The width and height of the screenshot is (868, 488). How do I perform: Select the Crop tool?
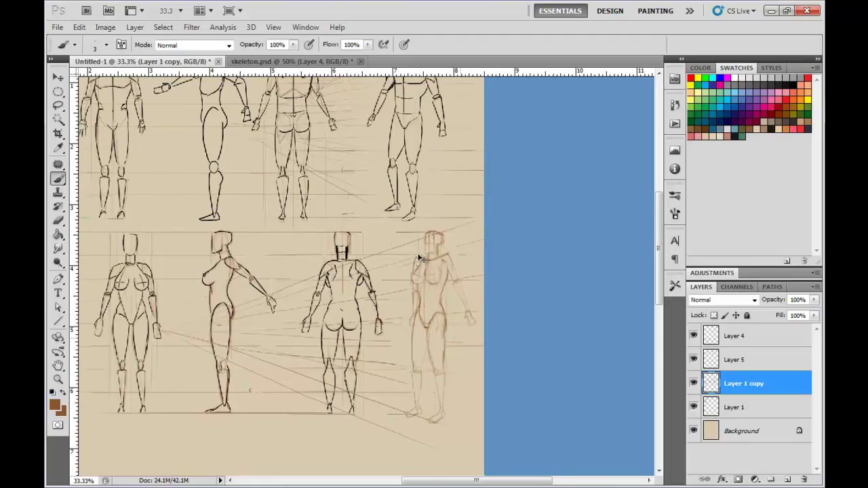58,134
